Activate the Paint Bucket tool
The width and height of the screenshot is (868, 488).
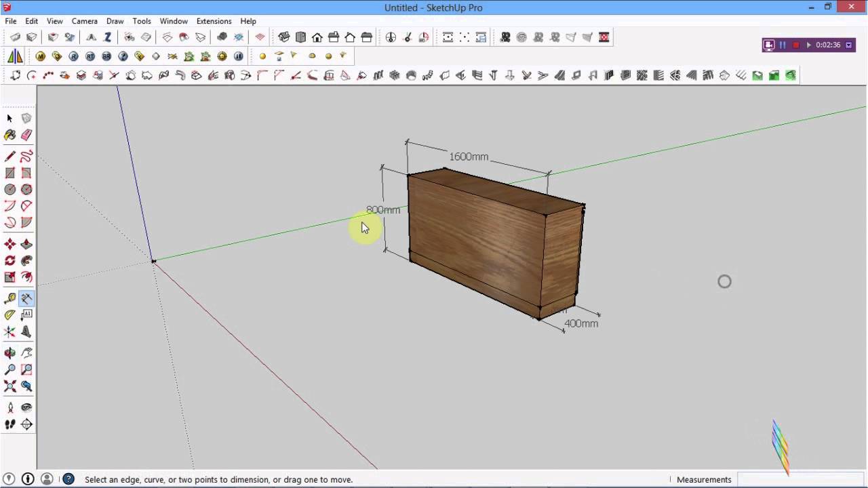(x=10, y=136)
